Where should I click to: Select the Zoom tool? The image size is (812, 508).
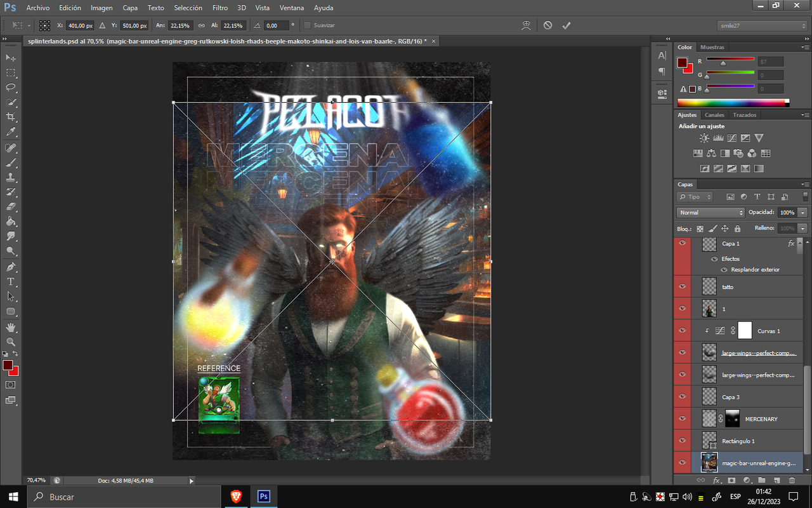11,342
